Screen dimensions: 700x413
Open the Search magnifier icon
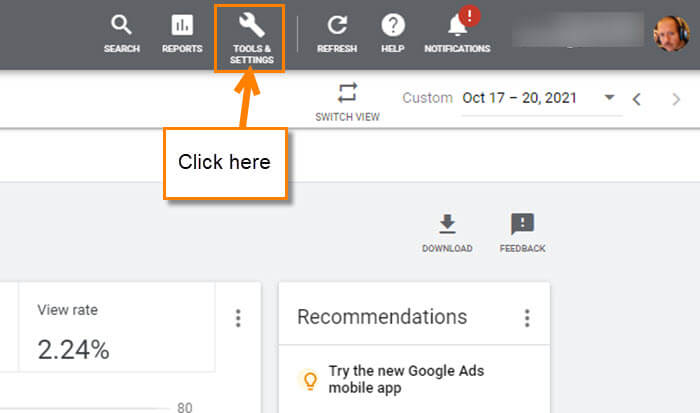(x=121, y=25)
